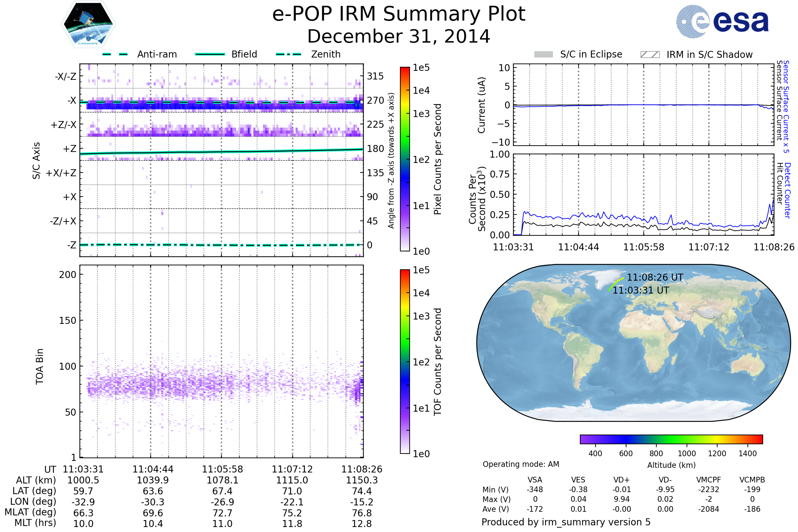This screenshot has height=532, width=798.
Task: Click the IRM in S/C Shadow hatched patch
Action: 650,55
